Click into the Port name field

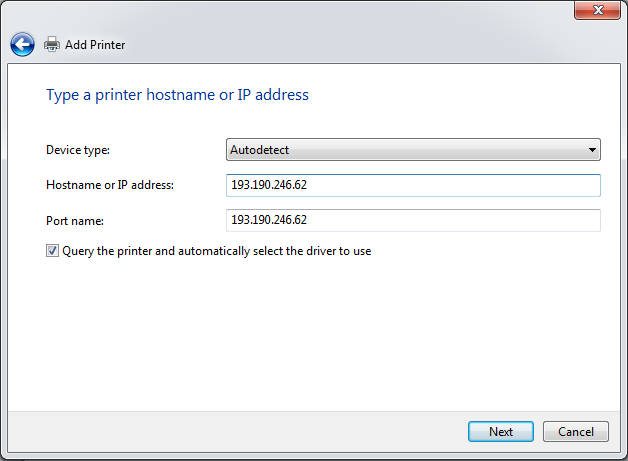413,220
